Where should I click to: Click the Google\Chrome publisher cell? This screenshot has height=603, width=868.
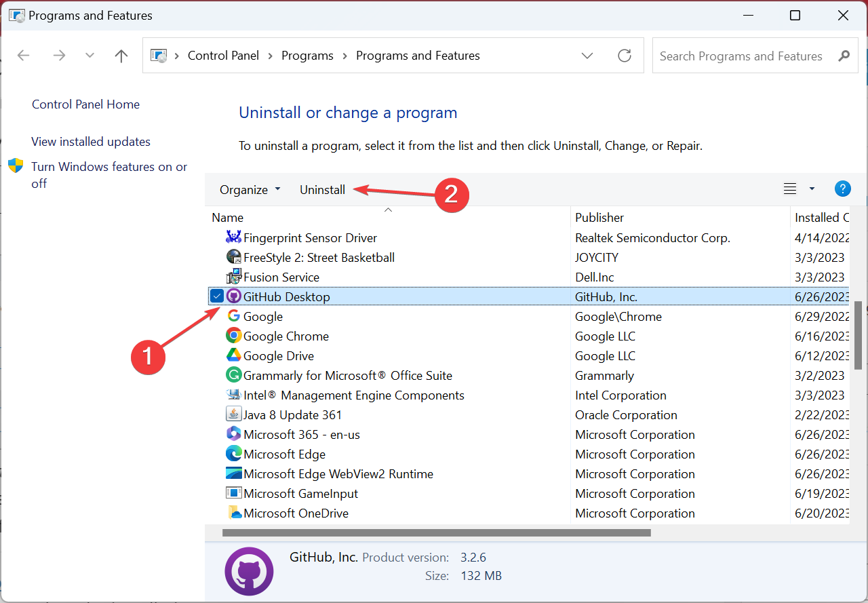(x=618, y=316)
